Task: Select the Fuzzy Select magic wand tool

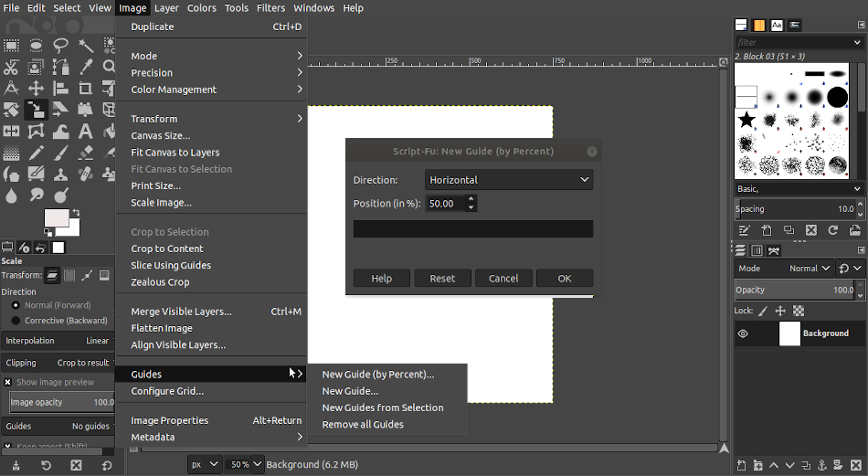Action: click(85, 46)
